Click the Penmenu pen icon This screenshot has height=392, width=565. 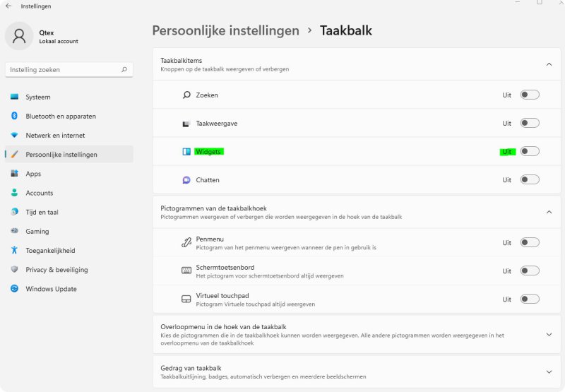click(186, 243)
